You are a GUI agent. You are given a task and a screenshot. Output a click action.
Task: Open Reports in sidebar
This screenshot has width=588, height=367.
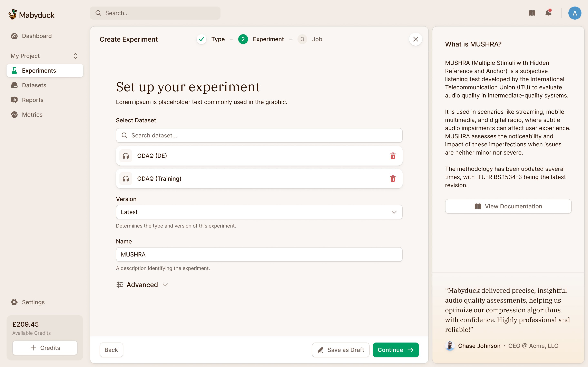click(32, 100)
